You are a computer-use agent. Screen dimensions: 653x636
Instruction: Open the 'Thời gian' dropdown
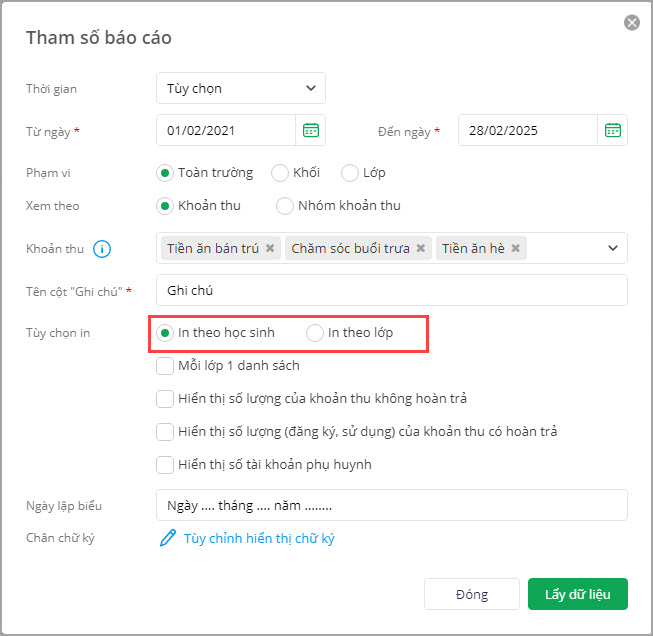click(241, 89)
